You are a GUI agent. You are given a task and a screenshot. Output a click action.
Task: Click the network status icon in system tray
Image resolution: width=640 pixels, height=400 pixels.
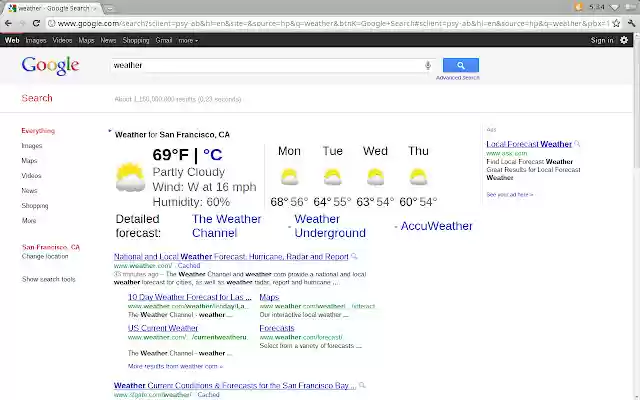(x=614, y=7)
